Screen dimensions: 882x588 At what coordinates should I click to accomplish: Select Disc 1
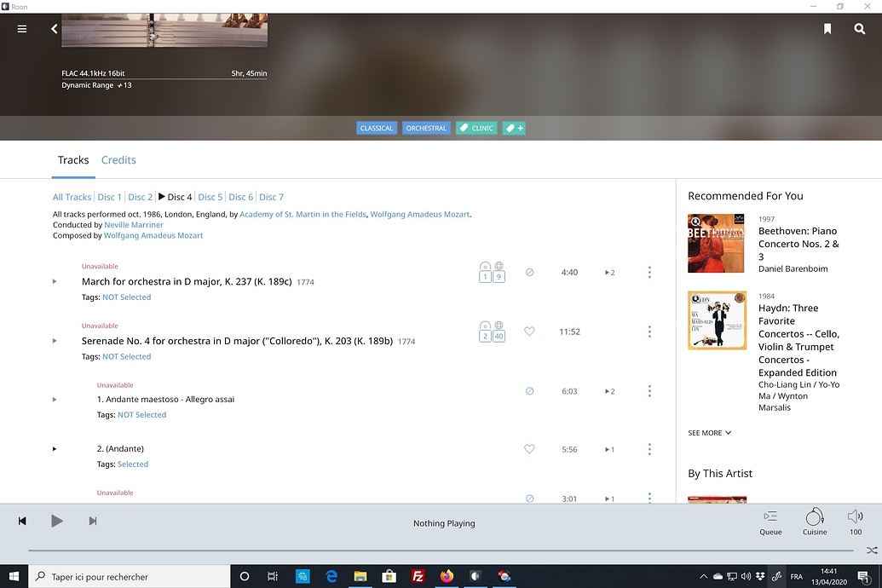pos(109,197)
